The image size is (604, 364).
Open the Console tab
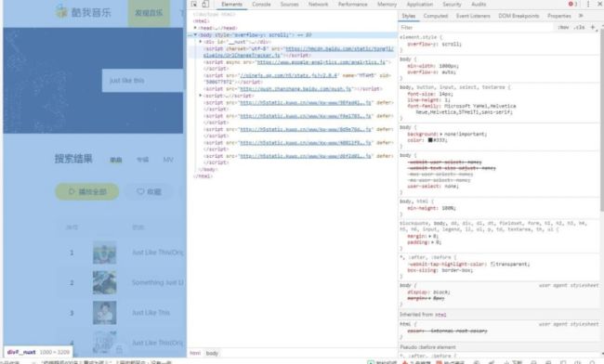(x=261, y=5)
